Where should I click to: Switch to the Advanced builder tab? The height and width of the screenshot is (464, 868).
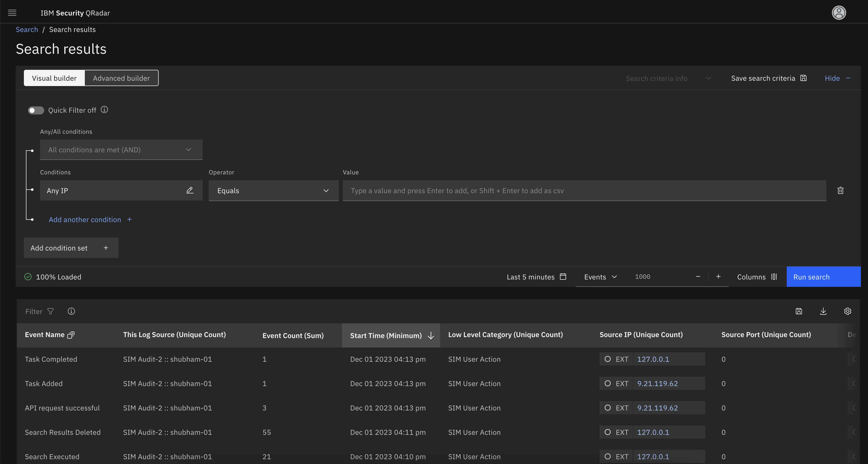(121, 78)
